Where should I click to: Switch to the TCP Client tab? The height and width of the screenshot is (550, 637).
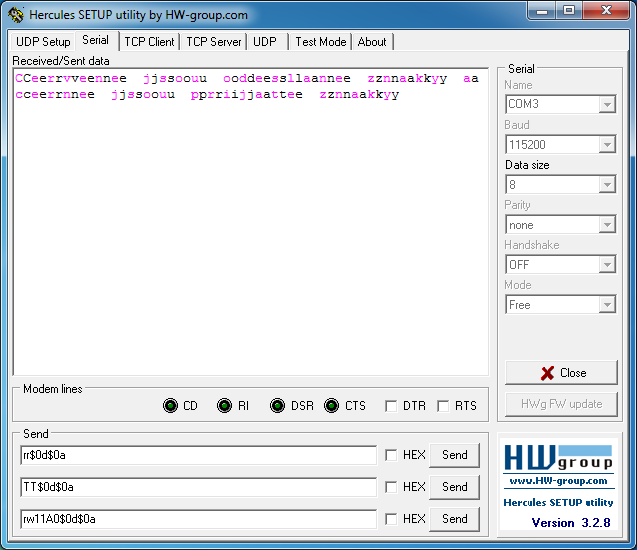(149, 42)
